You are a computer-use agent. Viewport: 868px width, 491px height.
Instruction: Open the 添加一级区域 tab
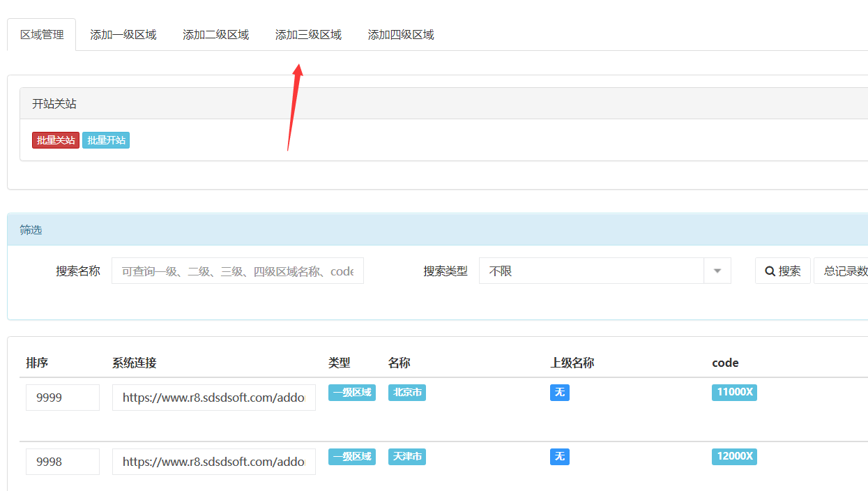tap(123, 35)
